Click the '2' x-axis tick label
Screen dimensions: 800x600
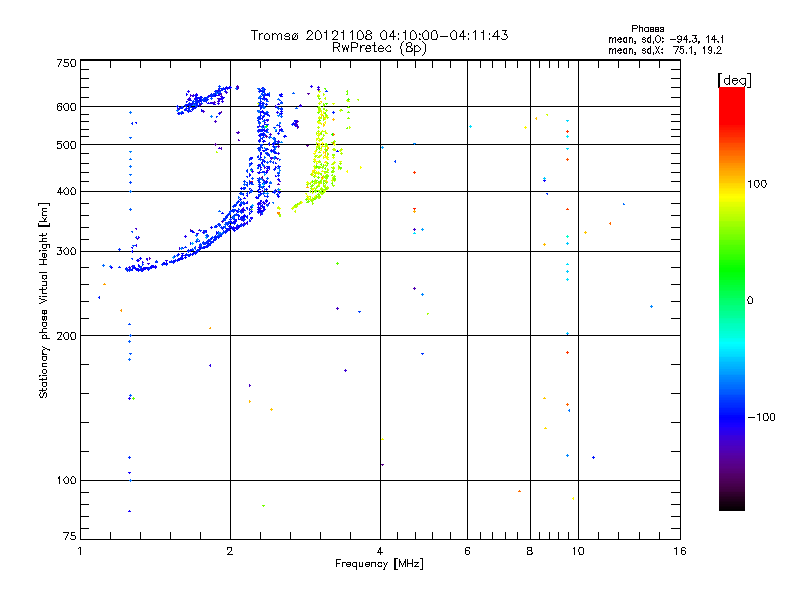(230, 552)
